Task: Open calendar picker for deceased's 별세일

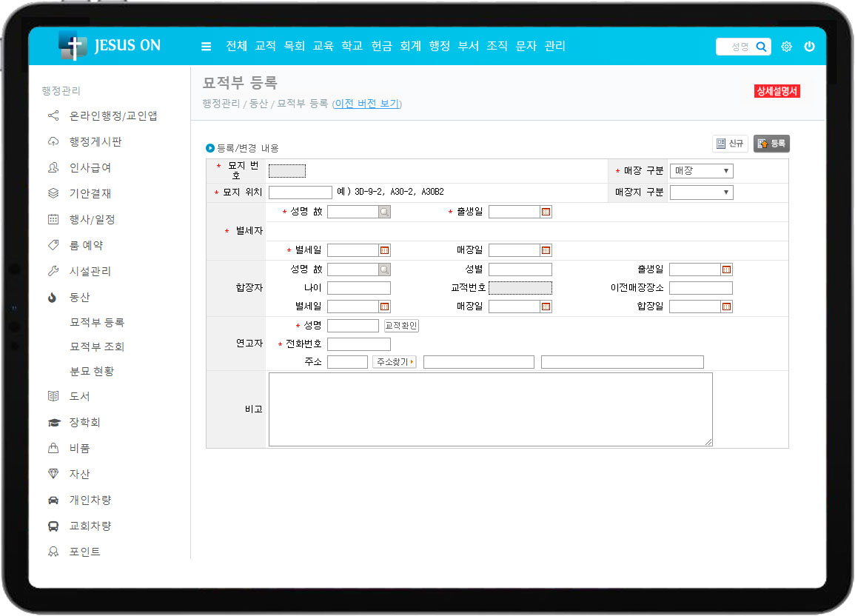Action: coord(384,250)
